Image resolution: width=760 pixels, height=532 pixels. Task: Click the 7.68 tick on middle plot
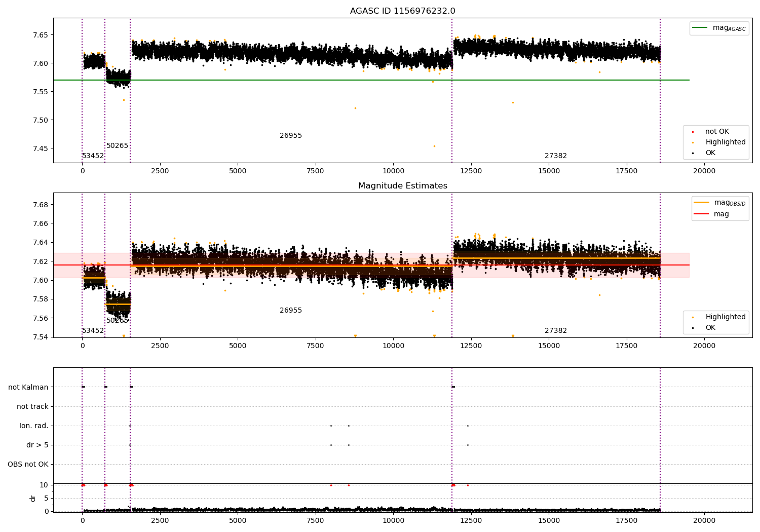pos(41,205)
